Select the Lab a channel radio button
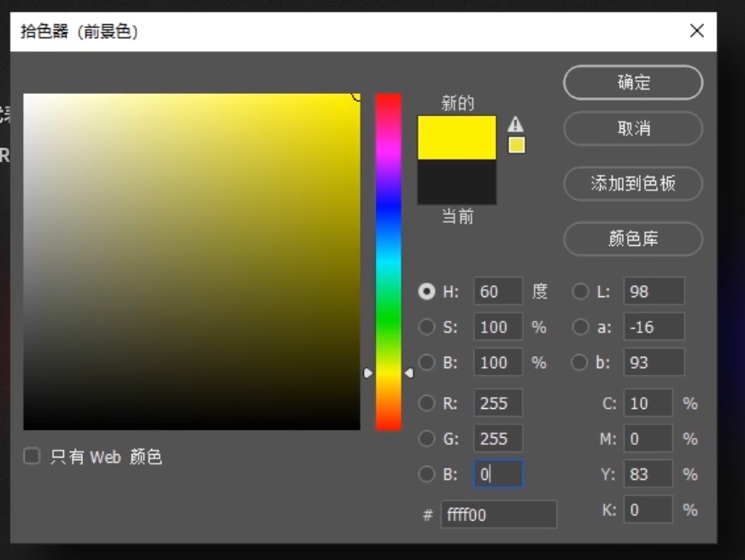The width and height of the screenshot is (745, 560). [x=581, y=327]
